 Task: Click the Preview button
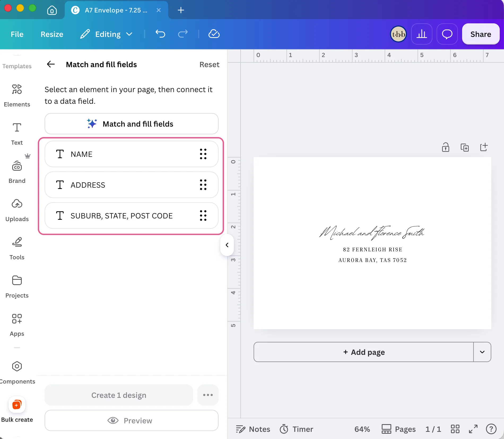click(x=132, y=420)
